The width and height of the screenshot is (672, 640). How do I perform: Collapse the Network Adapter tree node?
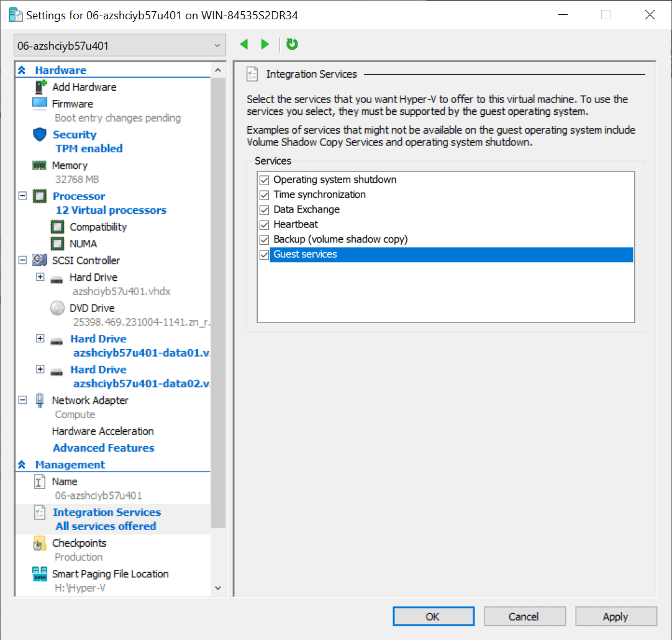23,400
